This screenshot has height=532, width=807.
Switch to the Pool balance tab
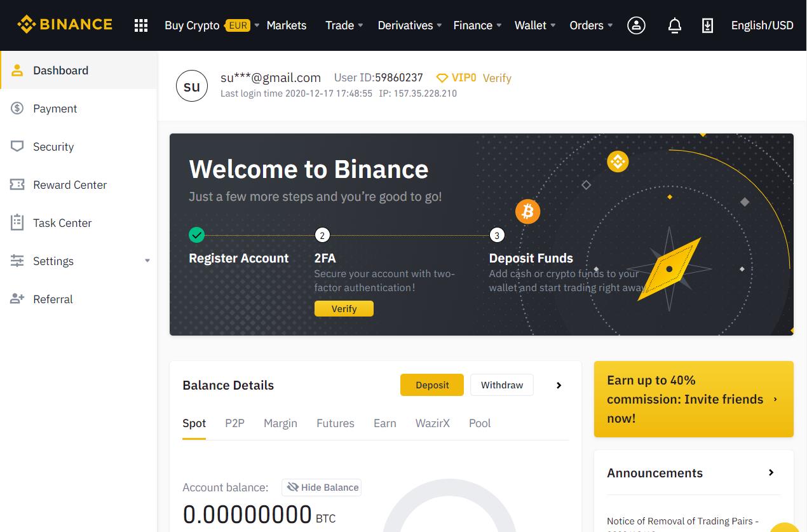[480, 423]
